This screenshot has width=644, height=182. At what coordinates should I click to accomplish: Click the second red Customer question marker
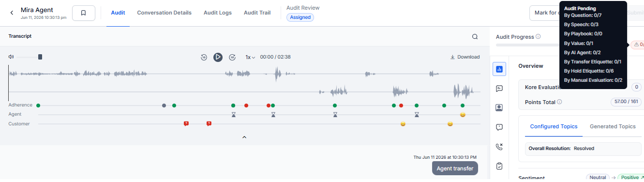tap(209, 124)
